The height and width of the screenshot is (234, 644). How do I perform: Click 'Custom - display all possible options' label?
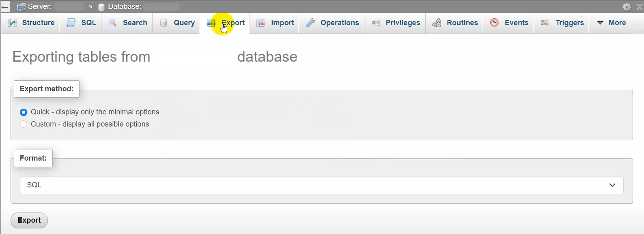pos(90,124)
